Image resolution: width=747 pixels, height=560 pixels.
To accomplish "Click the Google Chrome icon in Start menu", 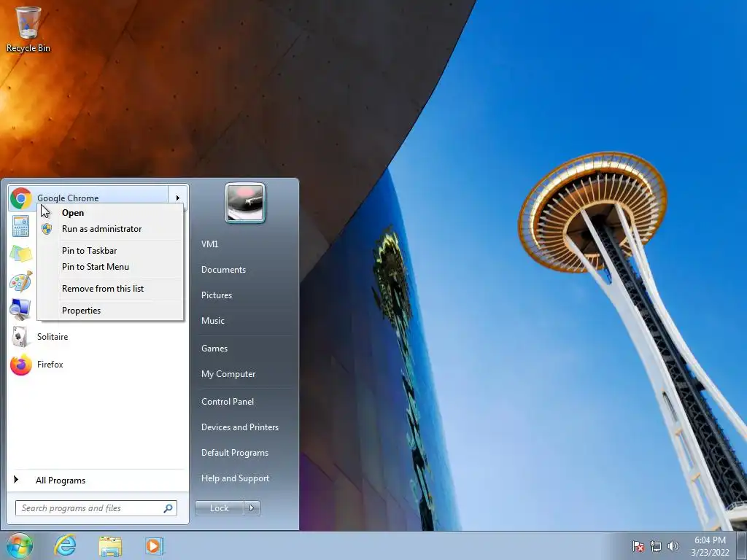I will coord(21,198).
